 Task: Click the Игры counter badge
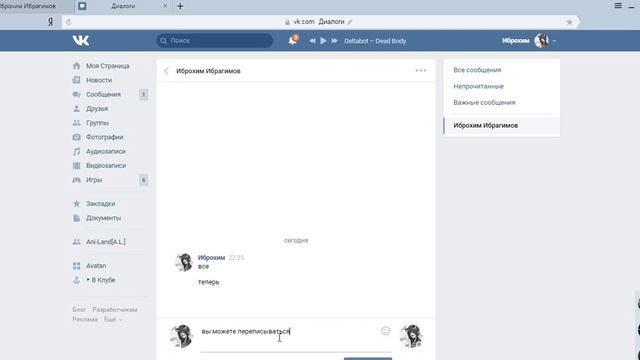(143, 180)
